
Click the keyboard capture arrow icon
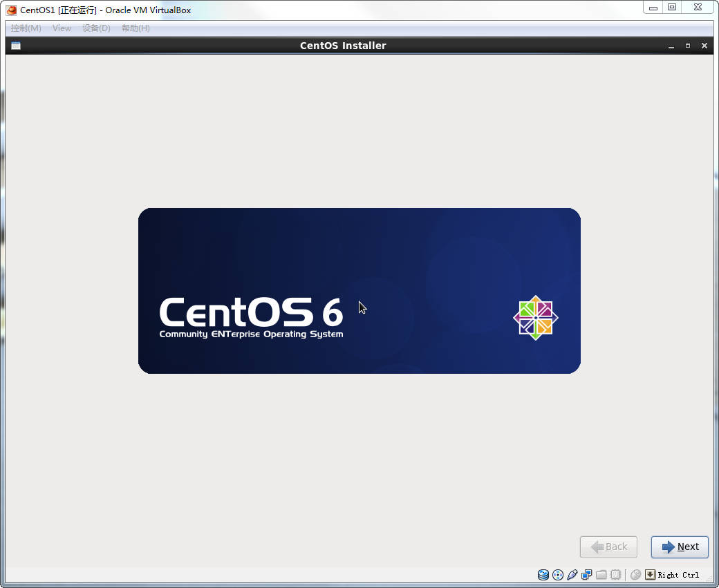651,575
